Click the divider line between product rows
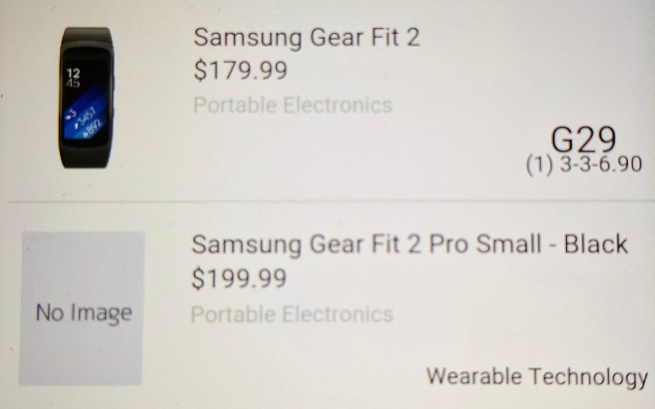 point(330,201)
